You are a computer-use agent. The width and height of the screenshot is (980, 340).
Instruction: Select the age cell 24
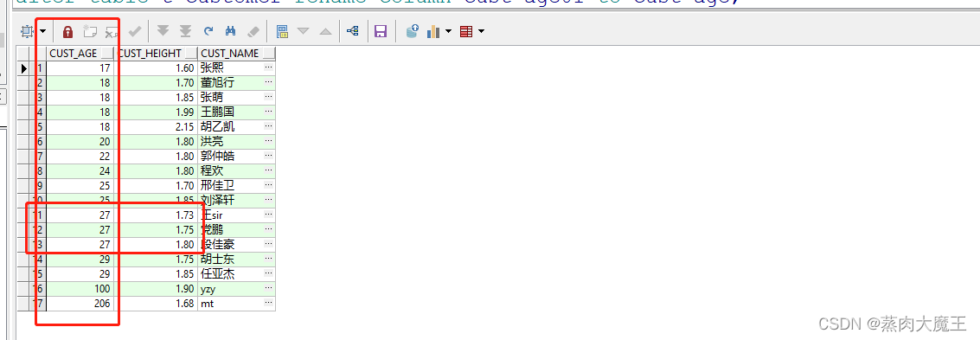(80, 170)
